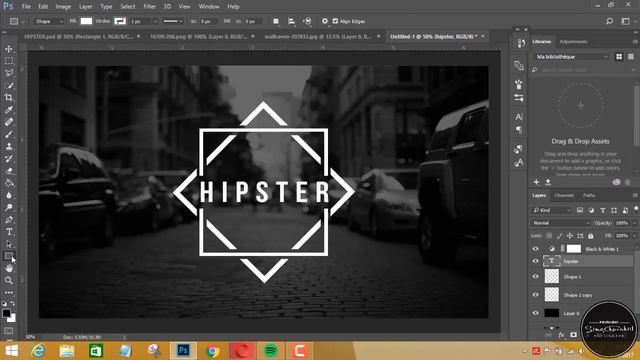Open the stroke line style dropdown

coord(173,21)
